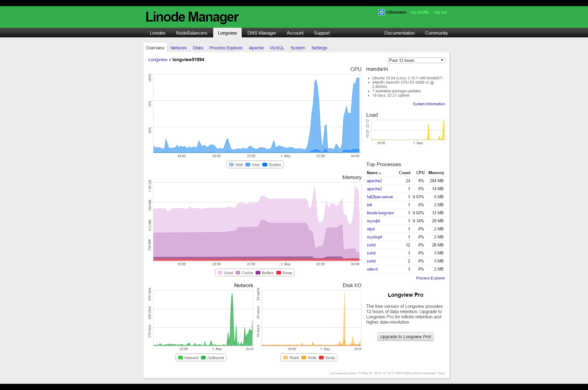Switch to the MySQL tab
588x390 pixels.
click(x=277, y=48)
